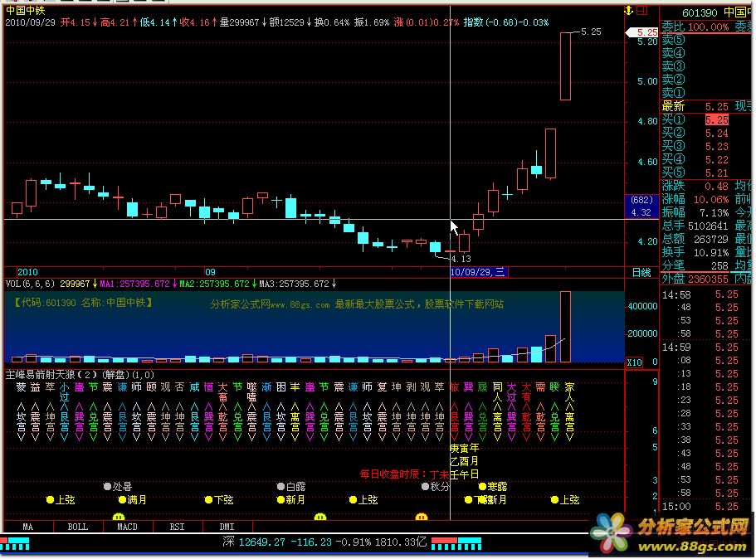756x559 pixels.
Task: Open the MA indicator tab
Action: [x=28, y=527]
